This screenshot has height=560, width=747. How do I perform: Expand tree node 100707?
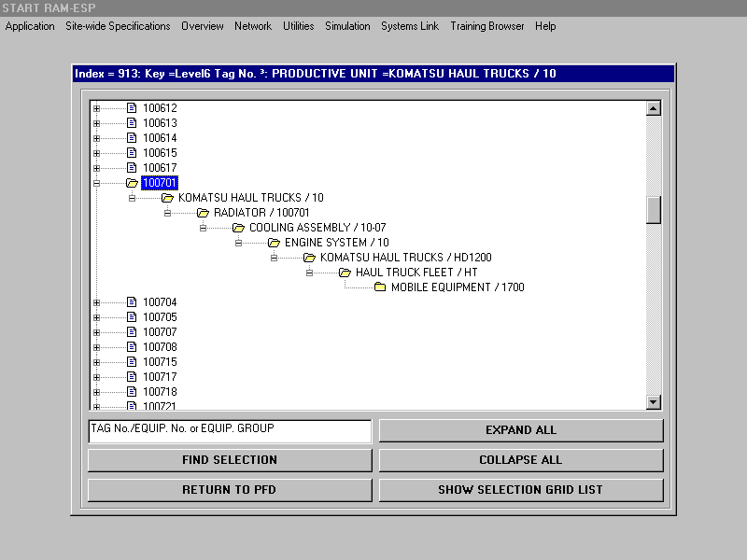(x=97, y=332)
